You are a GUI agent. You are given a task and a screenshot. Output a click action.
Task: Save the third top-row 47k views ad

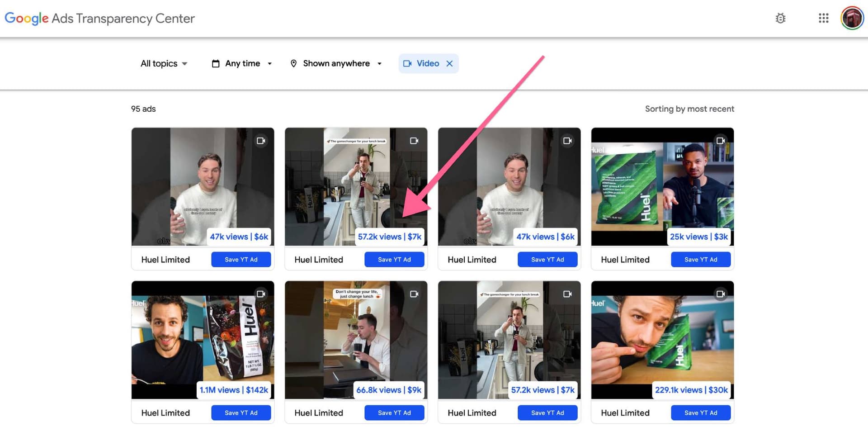(547, 260)
